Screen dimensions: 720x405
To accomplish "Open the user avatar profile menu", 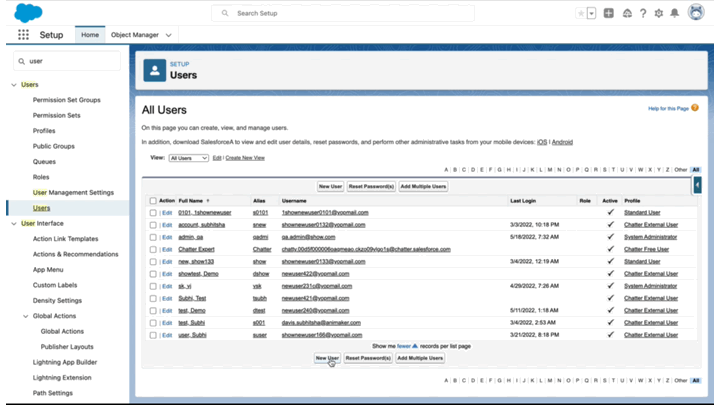I will click(696, 12).
